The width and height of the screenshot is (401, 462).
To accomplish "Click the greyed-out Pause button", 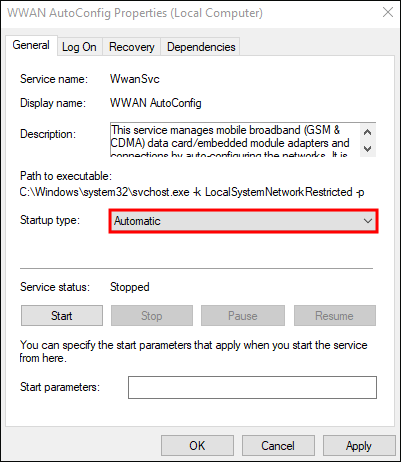I will click(x=243, y=316).
